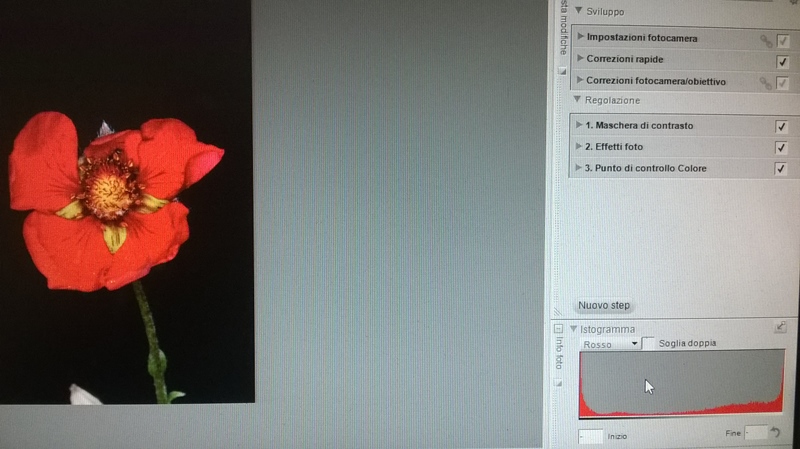This screenshot has height=449, width=800.
Task: Click the small square icon below Info foto
Action: 560,382
